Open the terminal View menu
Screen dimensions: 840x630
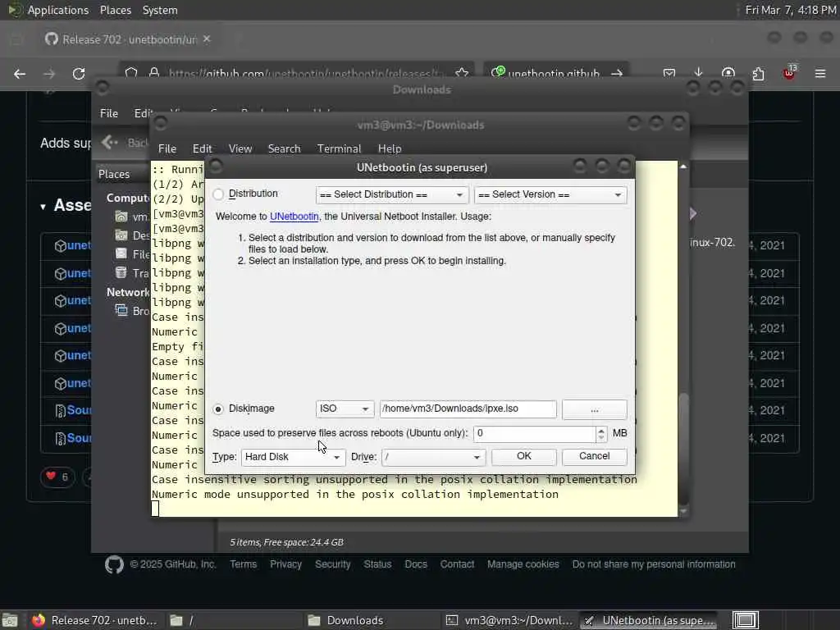(x=240, y=148)
